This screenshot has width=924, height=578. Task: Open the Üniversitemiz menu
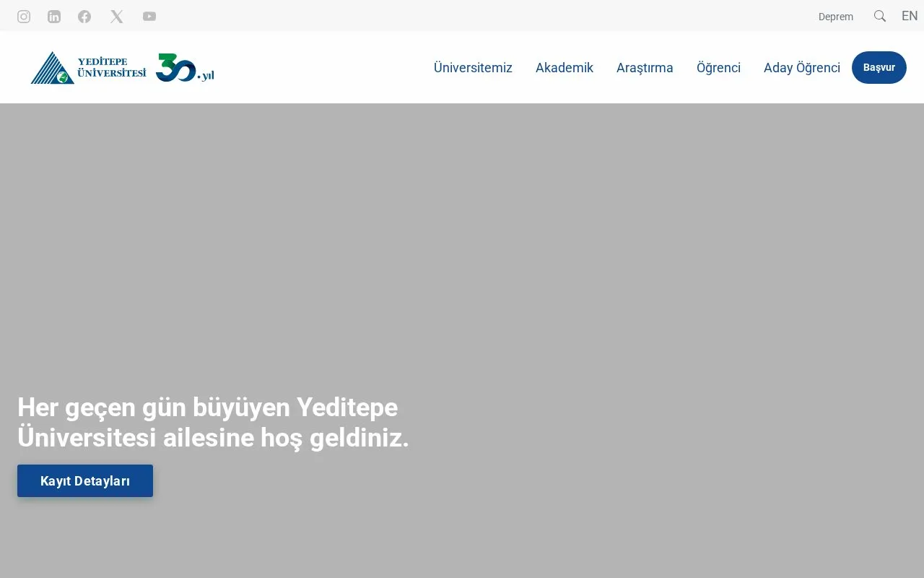point(473,68)
